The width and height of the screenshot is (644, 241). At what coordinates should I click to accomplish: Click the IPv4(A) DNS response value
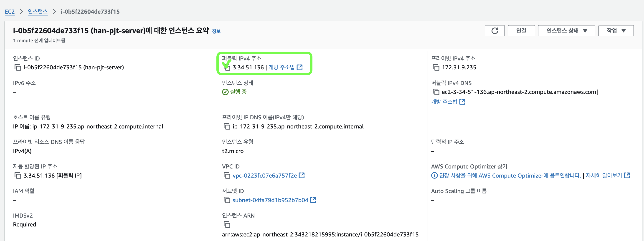pyautogui.click(x=22, y=151)
